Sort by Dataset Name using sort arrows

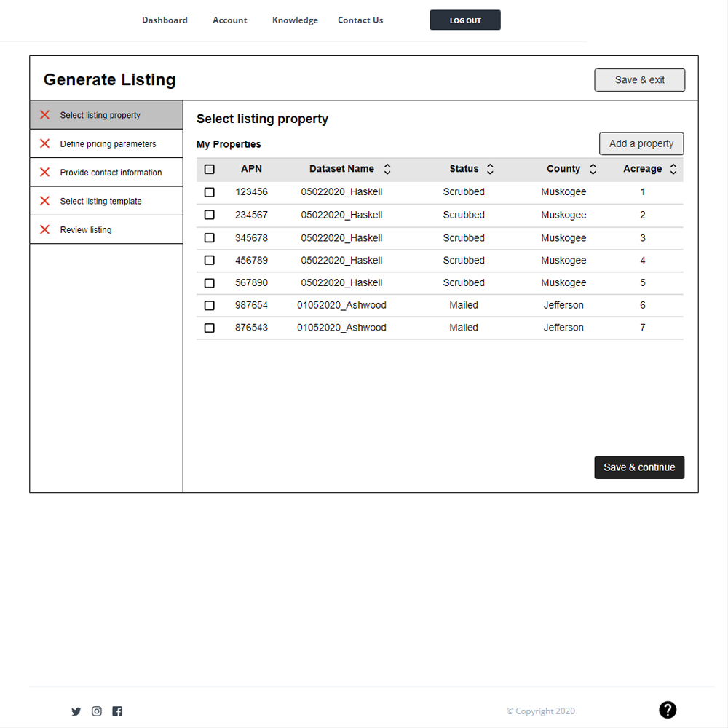[x=387, y=169]
